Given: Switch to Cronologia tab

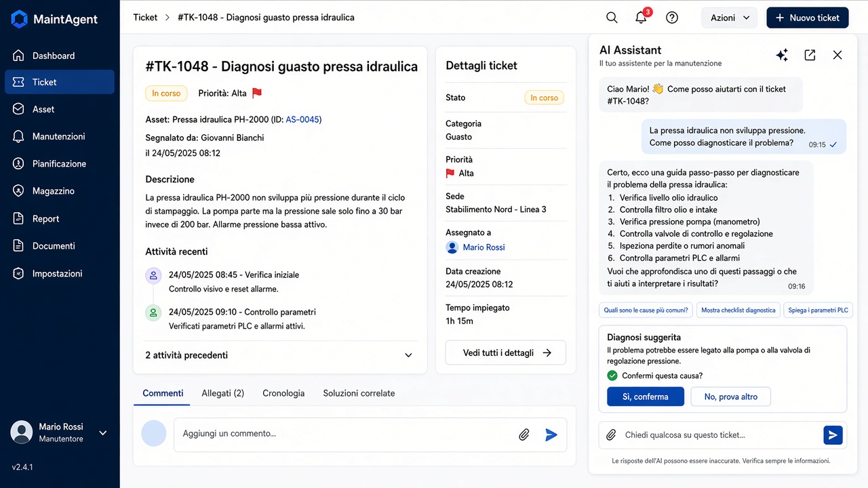Looking at the screenshot, I should pos(283,393).
